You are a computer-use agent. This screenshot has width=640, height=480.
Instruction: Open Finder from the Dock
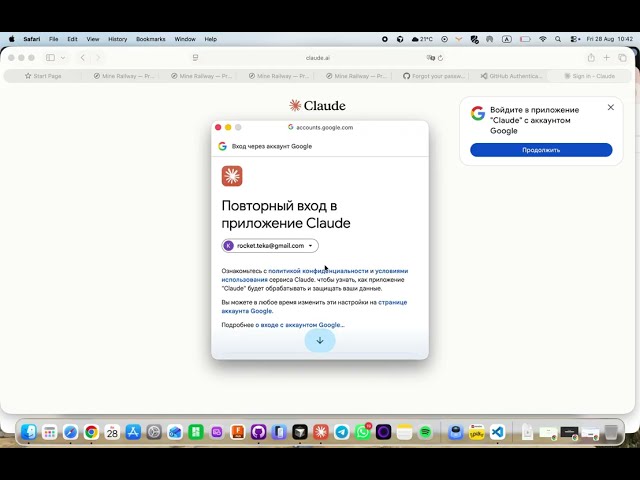pyautogui.click(x=29, y=432)
